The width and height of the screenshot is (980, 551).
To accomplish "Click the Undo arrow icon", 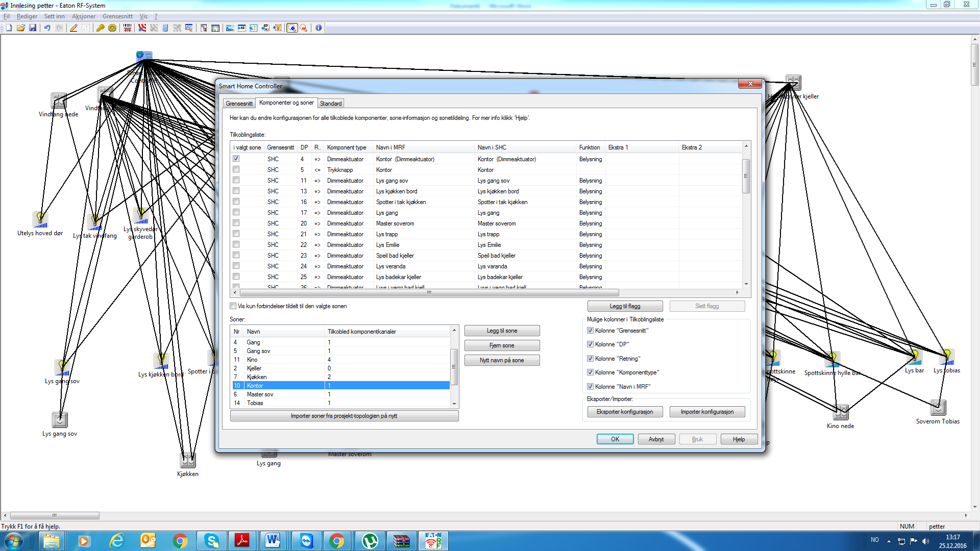I will 47,28.
